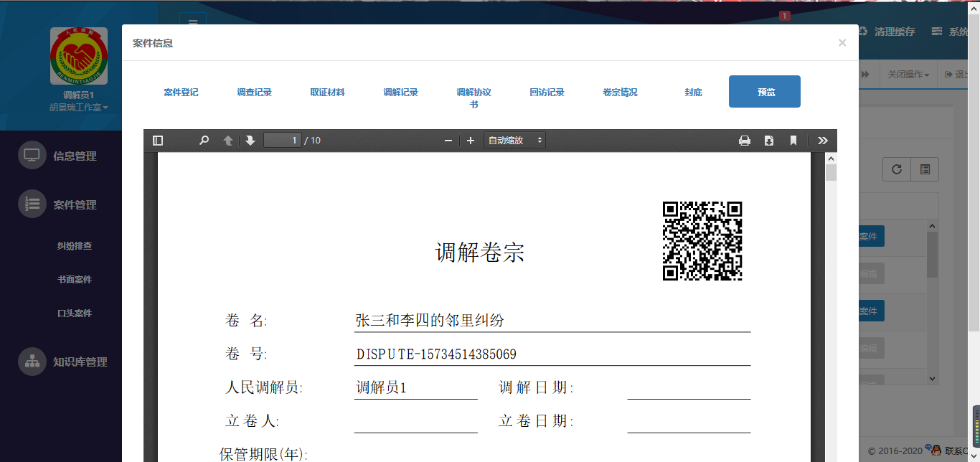This screenshot has width=980, height=462.
Task: Switch to the 调解记录 tab
Action: click(400, 92)
